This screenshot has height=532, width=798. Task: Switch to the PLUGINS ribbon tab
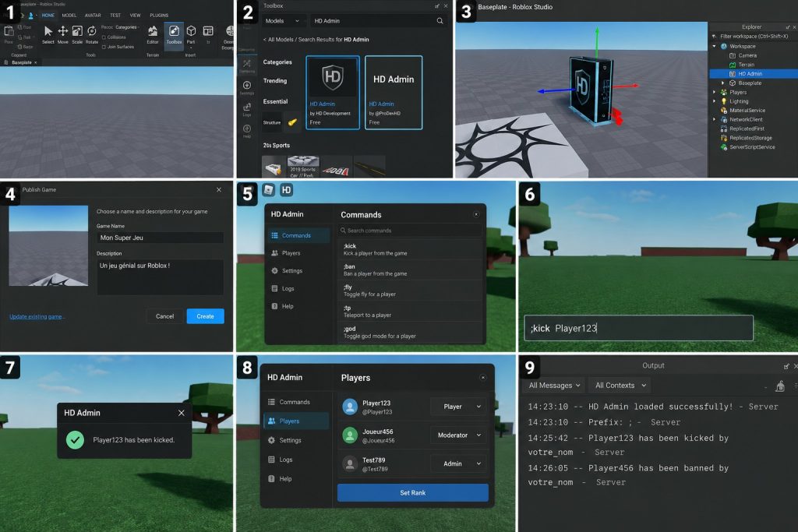tap(159, 16)
